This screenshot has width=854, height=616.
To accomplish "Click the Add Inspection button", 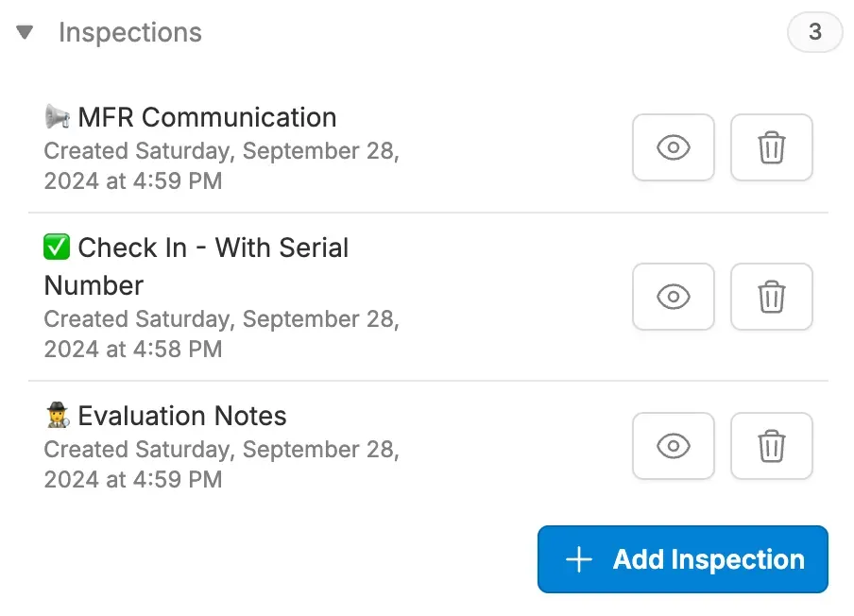I will [x=683, y=559].
